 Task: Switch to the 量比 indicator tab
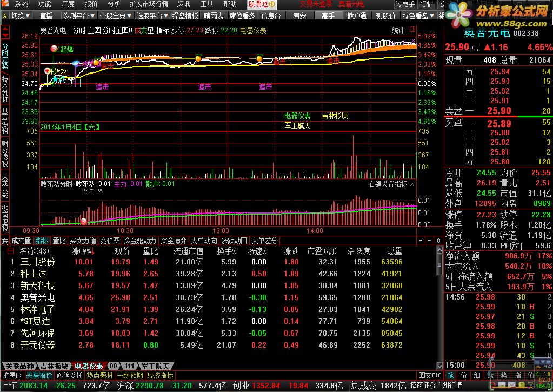point(59,241)
